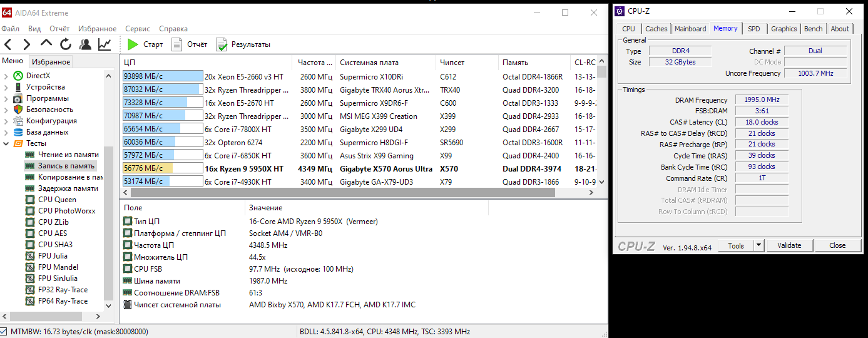Open the Вид menu
868x338 pixels.
pos(34,29)
